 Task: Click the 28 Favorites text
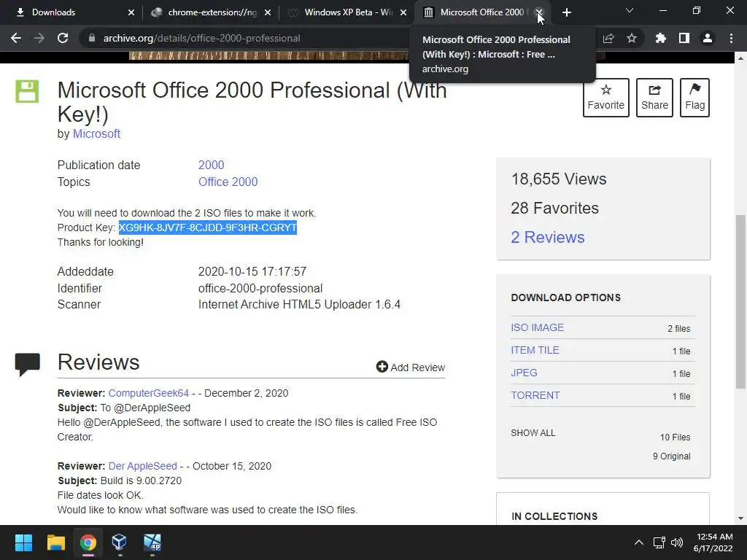[x=554, y=208]
